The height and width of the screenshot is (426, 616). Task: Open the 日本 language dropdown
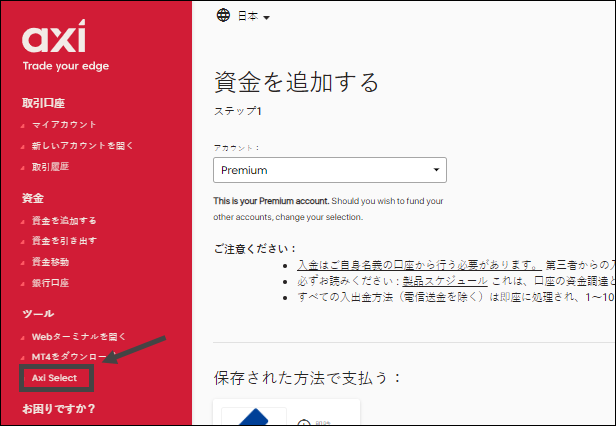coord(252,17)
